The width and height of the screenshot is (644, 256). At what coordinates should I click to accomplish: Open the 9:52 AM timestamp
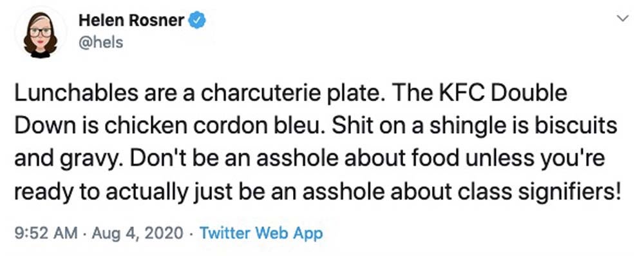[x=46, y=233]
